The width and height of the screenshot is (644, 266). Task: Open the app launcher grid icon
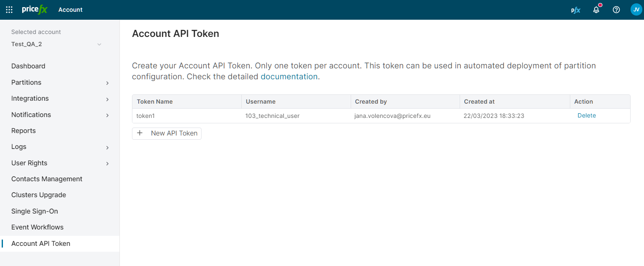9,10
